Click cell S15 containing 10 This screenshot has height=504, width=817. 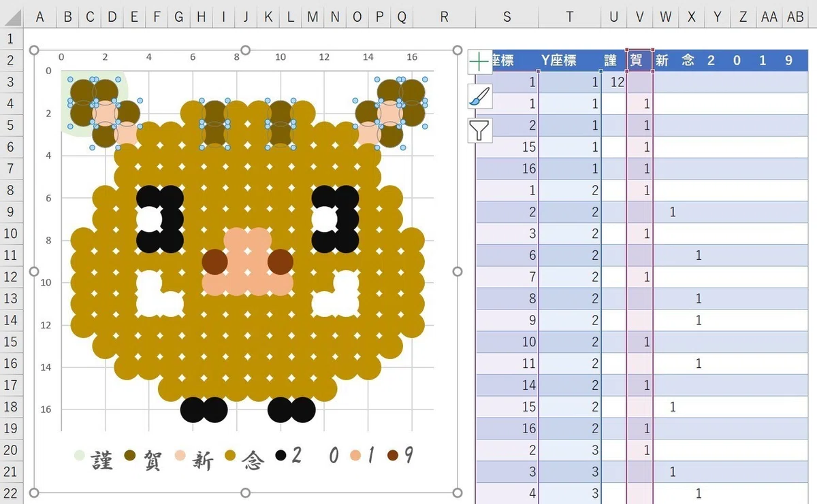coord(507,342)
